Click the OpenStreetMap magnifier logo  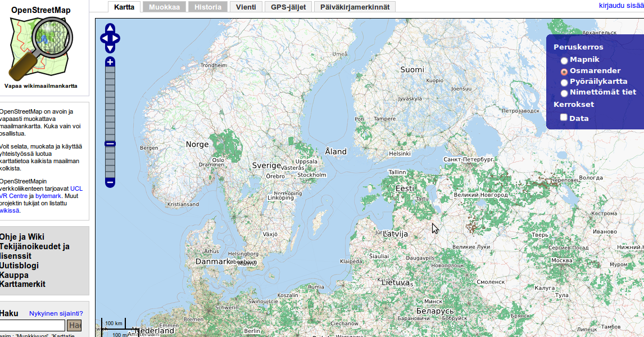click(x=40, y=49)
